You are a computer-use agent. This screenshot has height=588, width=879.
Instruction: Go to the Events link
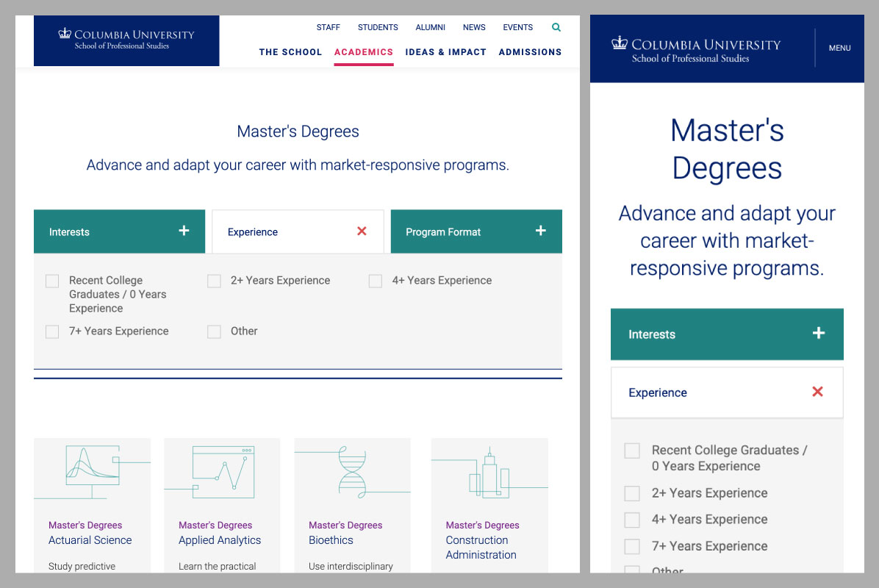click(518, 27)
